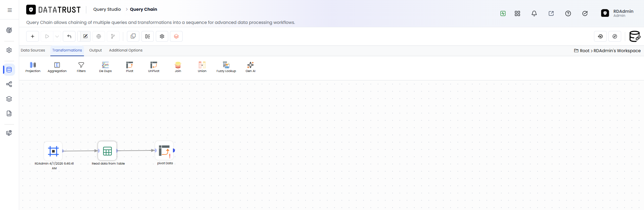The width and height of the screenshot is (644, 210).
Task: Select the Read data from Table node
Action: pos(107,151)
